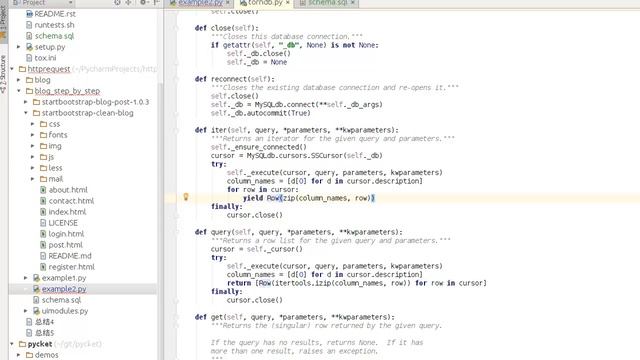The image size is (640, 360).
Task: Open the Project view dropdown
Action: click(x=42, y=2)
